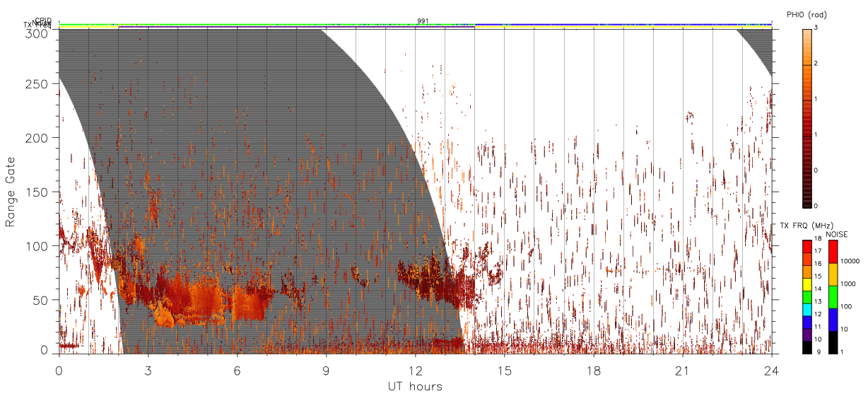This screenshot has width=868, height=401.
Task: Click the 'PHI0 (rad)' color bar title
Action: point(807,14)
